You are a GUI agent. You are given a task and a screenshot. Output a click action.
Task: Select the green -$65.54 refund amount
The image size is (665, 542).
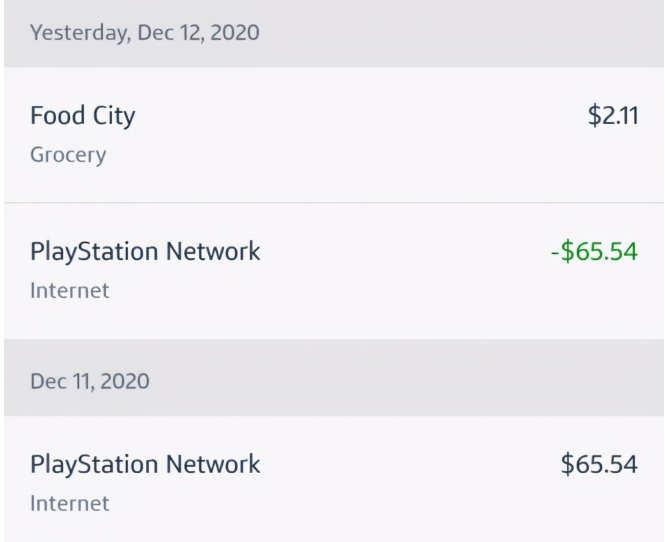click(593, 252)
